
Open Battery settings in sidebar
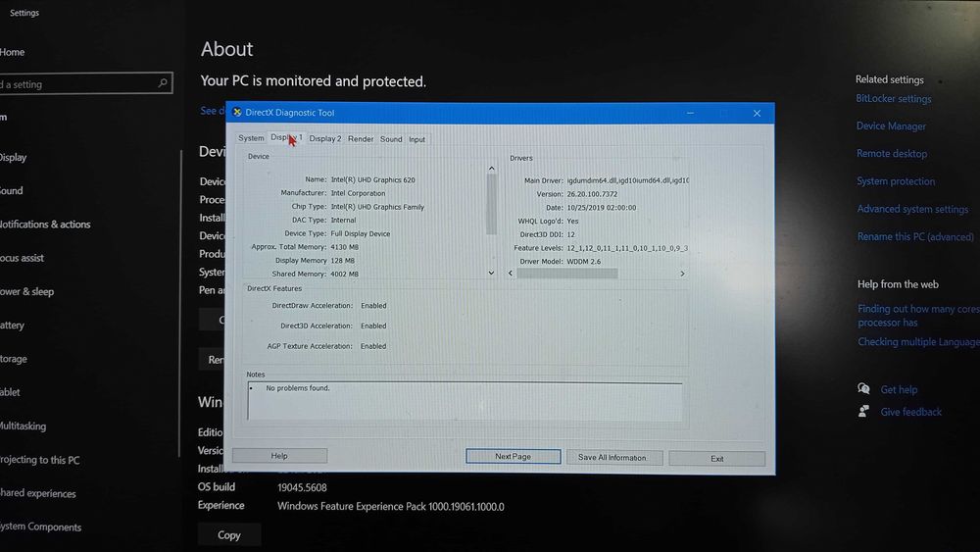[12, 326]
